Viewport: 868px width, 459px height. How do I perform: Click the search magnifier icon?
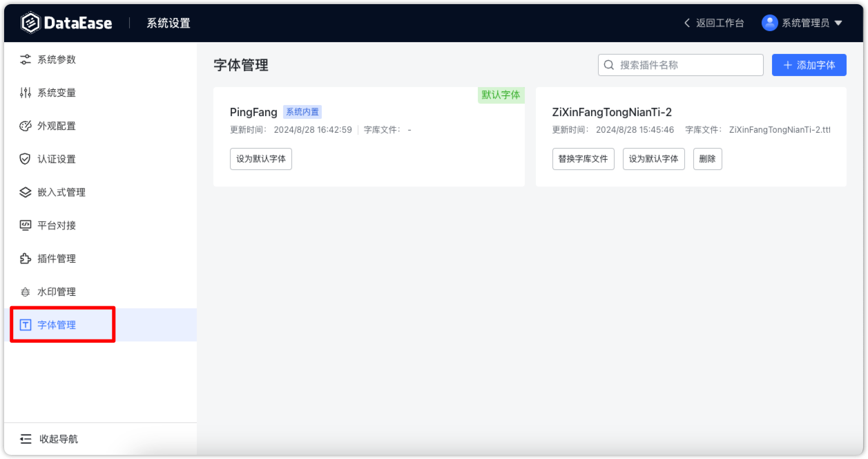click(608, 64)
